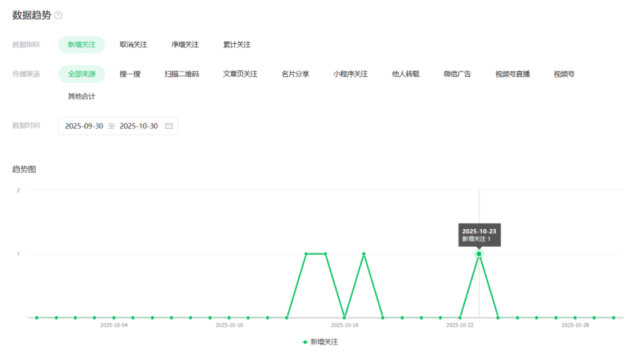Screen dimensions: 642x364
Task: Select the 取消关注 metric option
Action: point(134,44)
